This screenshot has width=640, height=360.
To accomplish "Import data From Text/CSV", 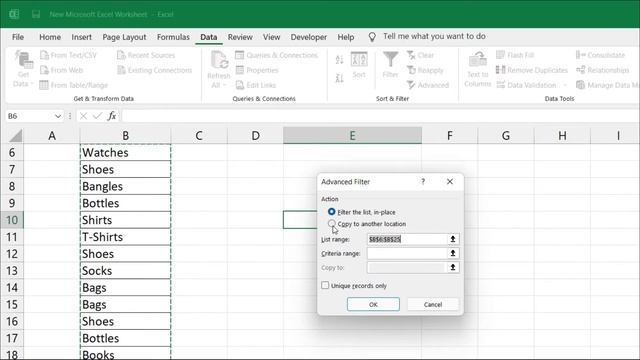I will click(x=68, y=55).
